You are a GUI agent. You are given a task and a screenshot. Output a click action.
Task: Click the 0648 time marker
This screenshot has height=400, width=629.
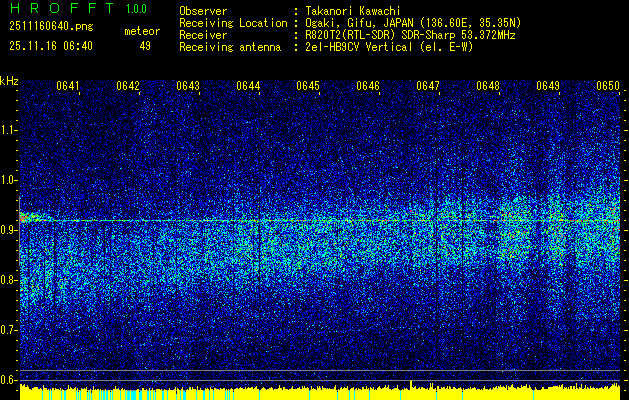click(x=488, y=86)
